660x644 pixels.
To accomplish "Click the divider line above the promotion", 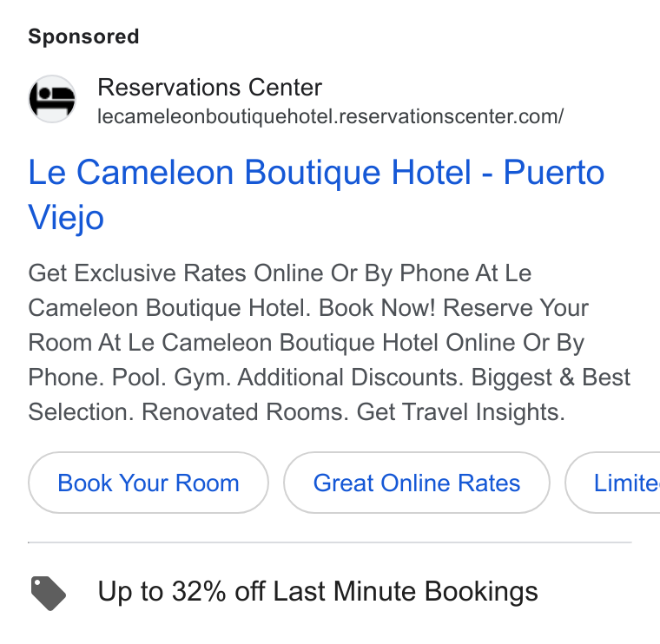I will pyautogui.click(x=330, y=542).
